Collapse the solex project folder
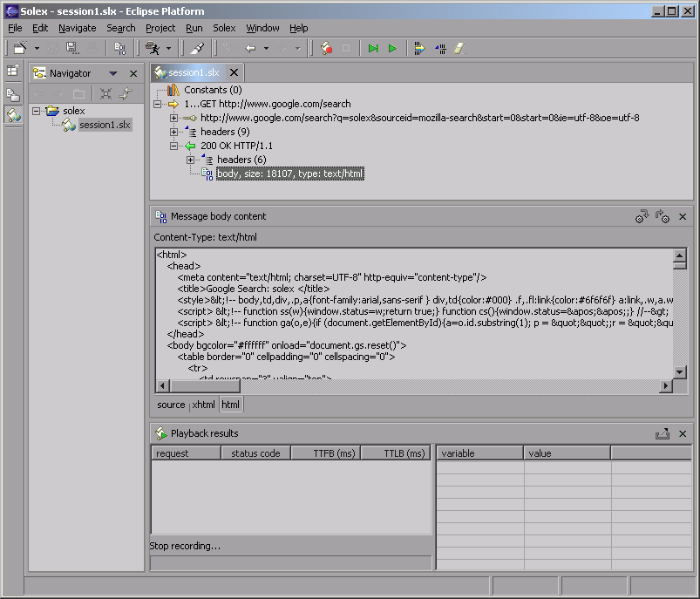700x599 pixels. click(37, 111)
